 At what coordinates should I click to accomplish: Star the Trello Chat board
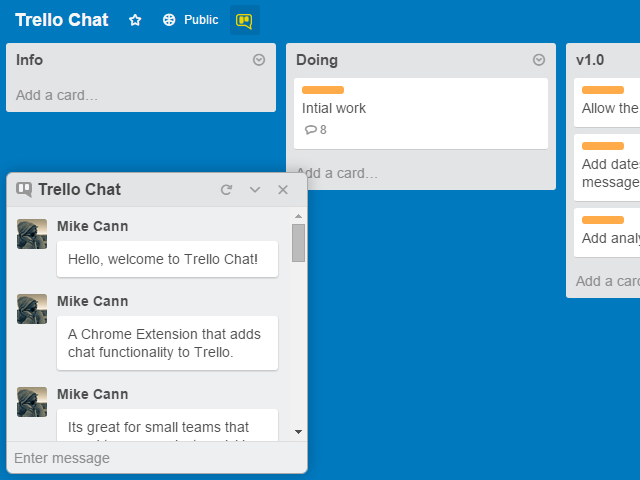pyautogui.click(x=135, y=20)
